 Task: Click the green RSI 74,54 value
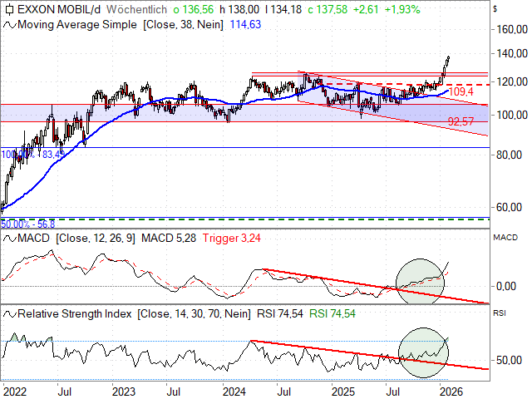pyautogui.click(x=332, y=314)
